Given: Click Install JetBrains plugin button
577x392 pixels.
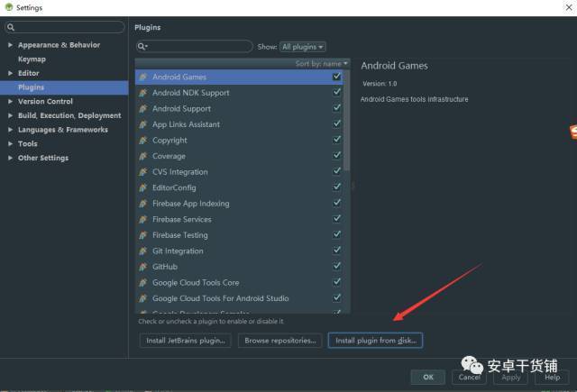Looking at the screenshot, I should 186,341.
